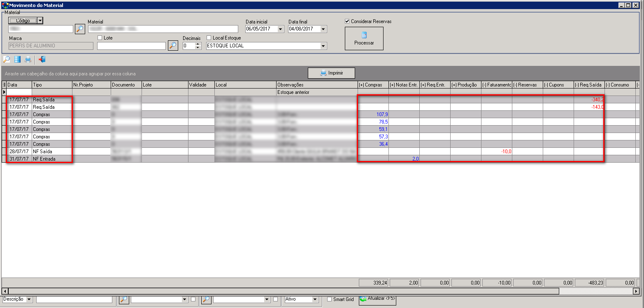Viewport: 644px width, 308px height.
Task: Click the text input beside the Descrição dropdown
Action: pos(74,300)
